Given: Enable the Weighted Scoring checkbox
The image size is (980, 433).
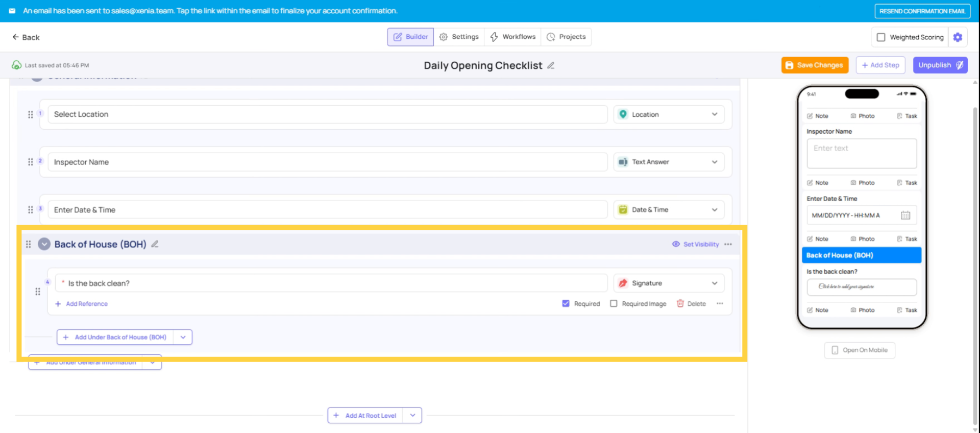Looking at the screenshot, I should (x=881, y=37).
